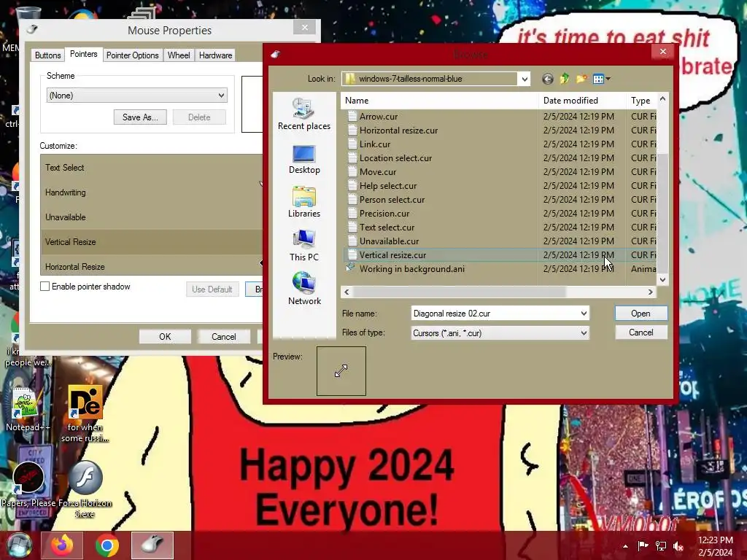Viewport: 747px width, 560px height.
Task: Open network icon in system tray
Action: pyautogui.click(x=661, y=546)
